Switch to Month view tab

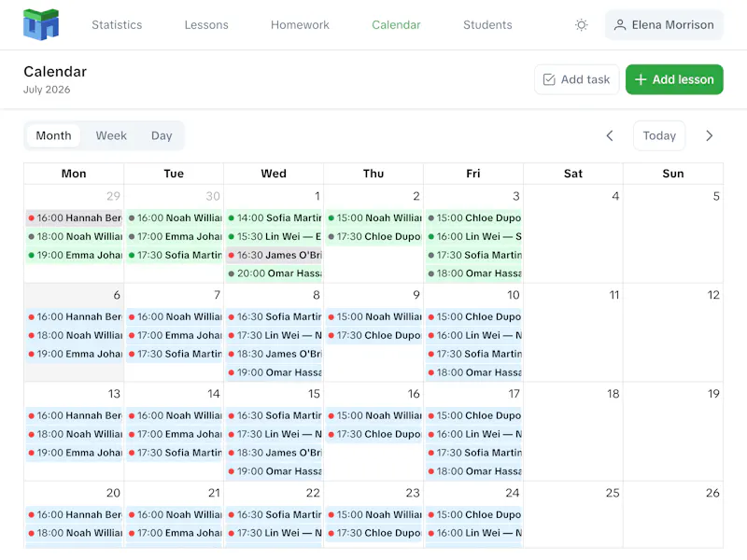(x=53, y=135)
